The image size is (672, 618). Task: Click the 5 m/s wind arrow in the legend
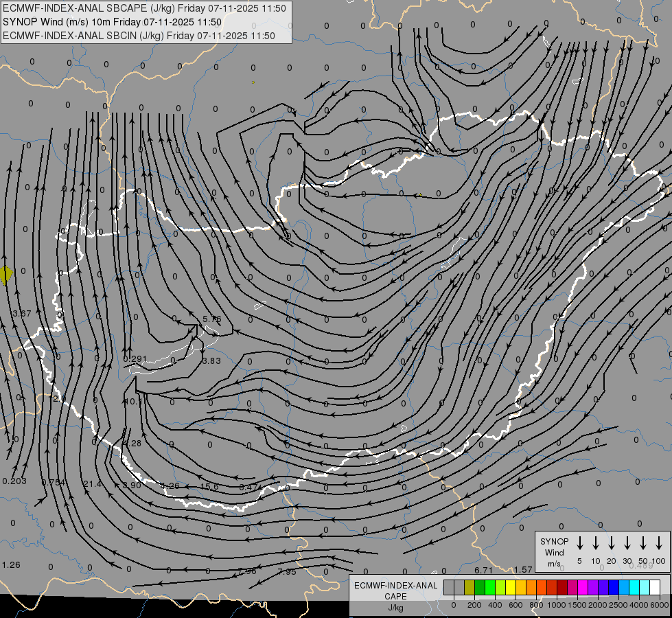[579, 542]
